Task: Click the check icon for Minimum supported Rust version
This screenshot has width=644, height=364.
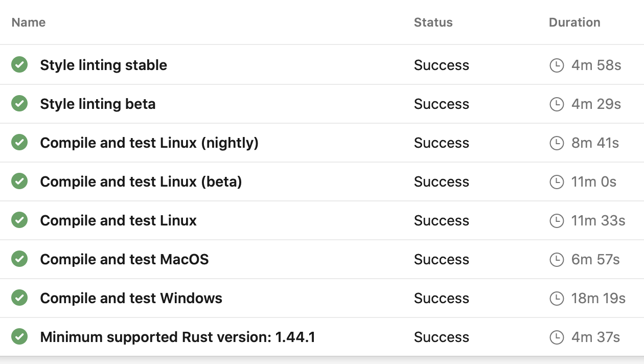Action: (x=19, y=337)
